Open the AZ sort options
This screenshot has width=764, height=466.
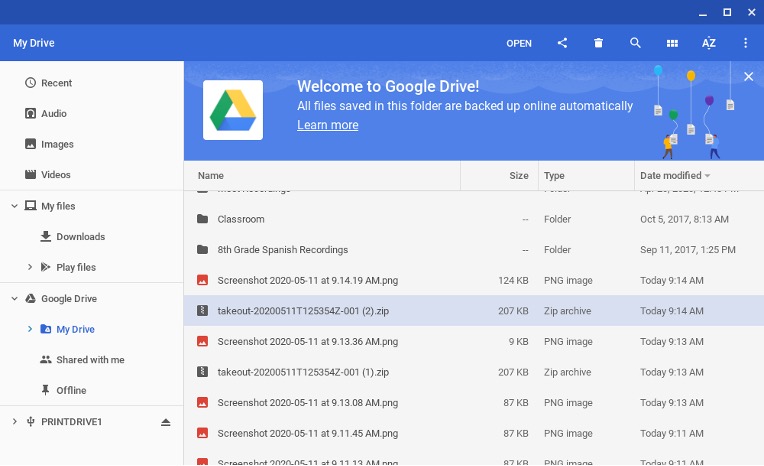pyautogui.click(x=708, y=43)
